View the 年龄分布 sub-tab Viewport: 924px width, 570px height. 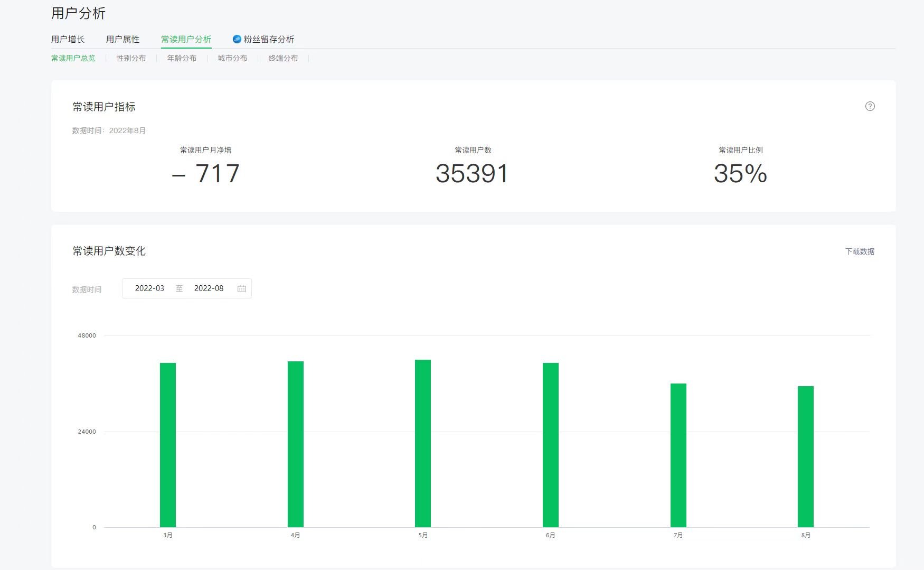[x=182, y=58]
